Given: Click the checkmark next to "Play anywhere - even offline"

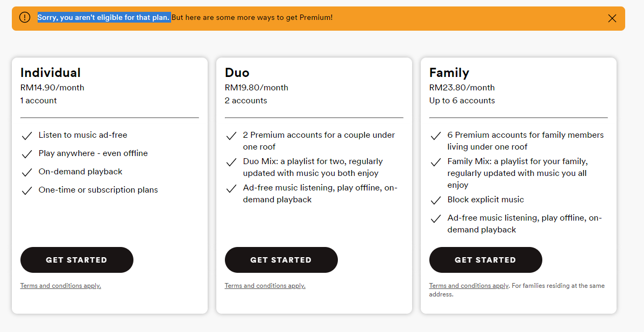Looking at the screenshot, I should point(26,154).
